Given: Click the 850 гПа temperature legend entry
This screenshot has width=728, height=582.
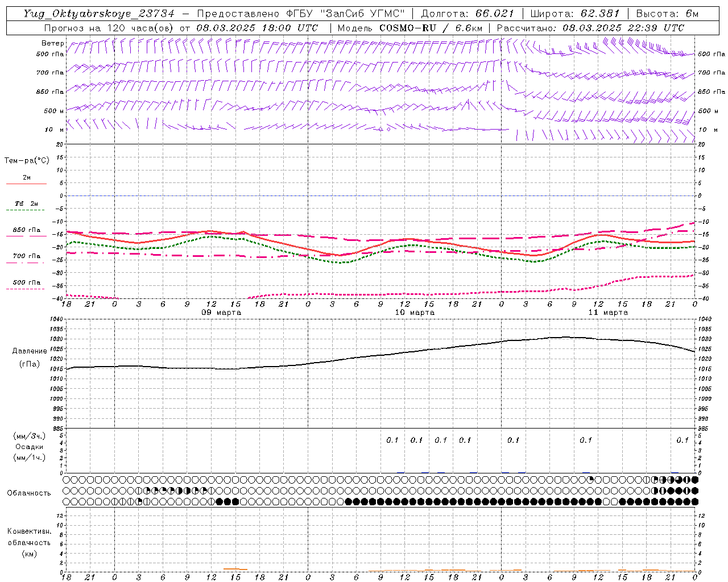Looking at the screenshot, I should click(27, 230).
